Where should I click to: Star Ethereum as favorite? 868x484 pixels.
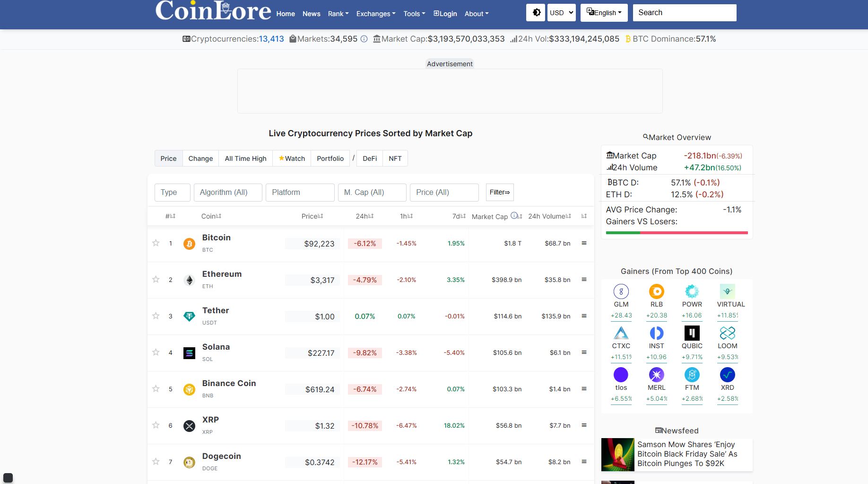click(x=156, y=280)
